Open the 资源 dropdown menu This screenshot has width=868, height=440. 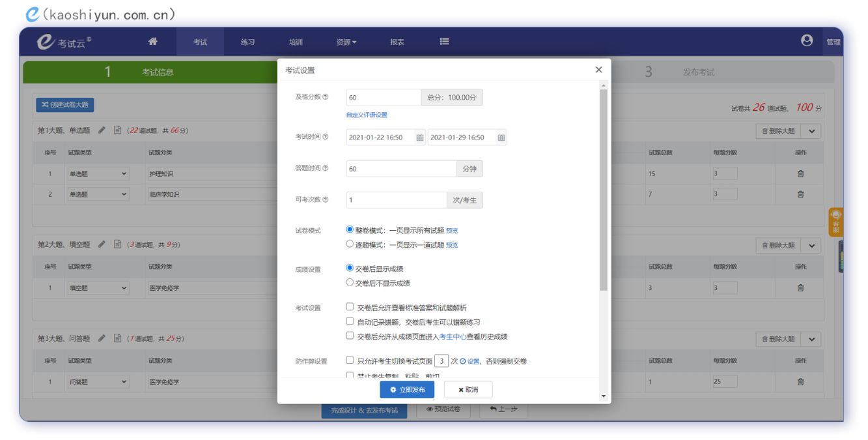[x=346, y=42]
